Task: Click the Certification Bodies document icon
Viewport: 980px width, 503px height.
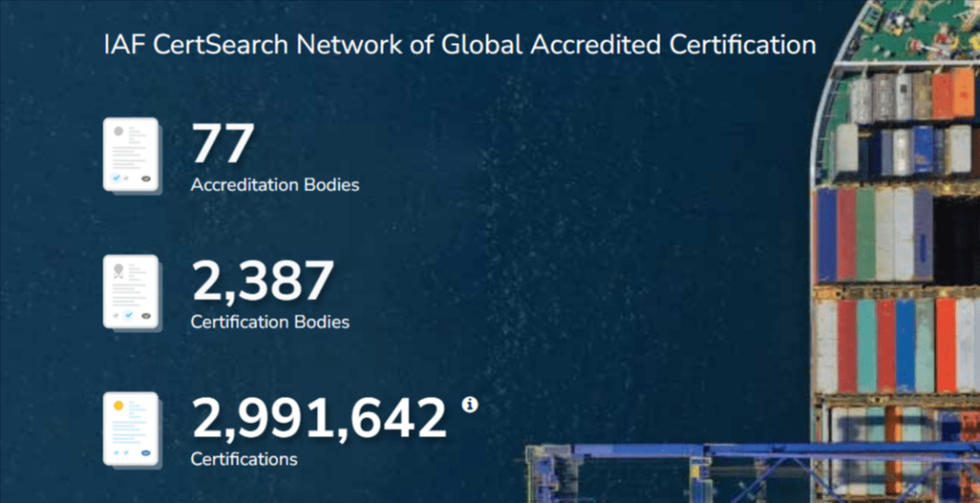Action: pos(132,293)
